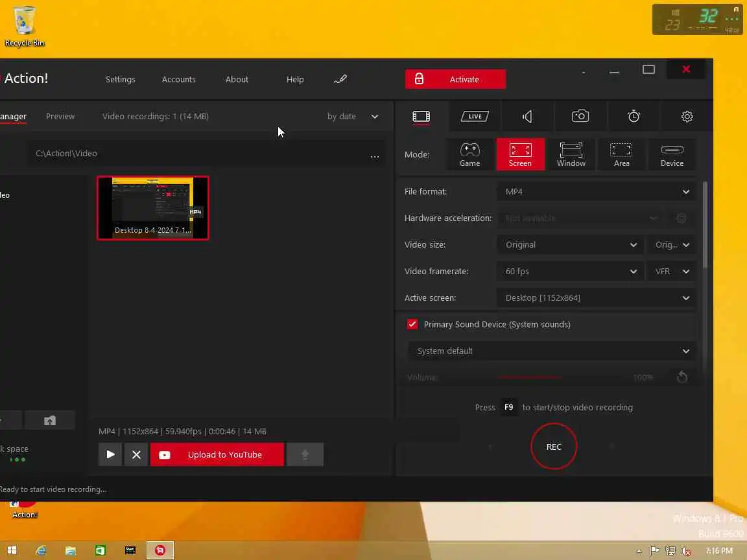Open the About menu

(x=237, y=80)
